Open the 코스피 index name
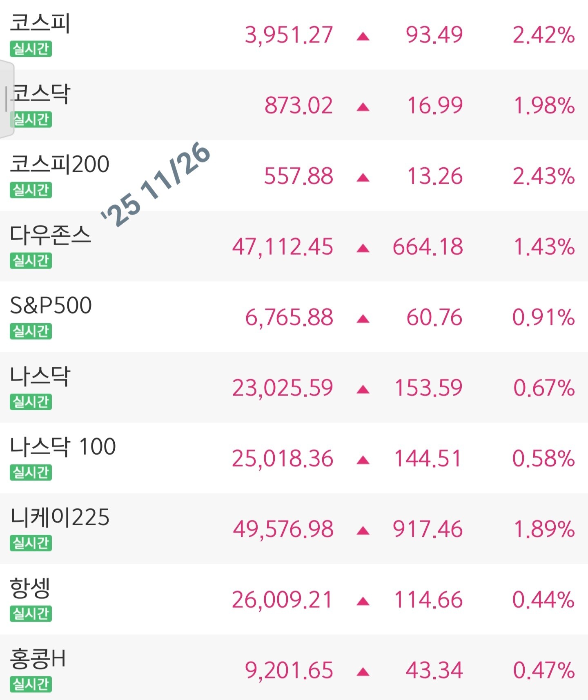Viewport: 588px width, 700px height. click(x=40, y=22)
